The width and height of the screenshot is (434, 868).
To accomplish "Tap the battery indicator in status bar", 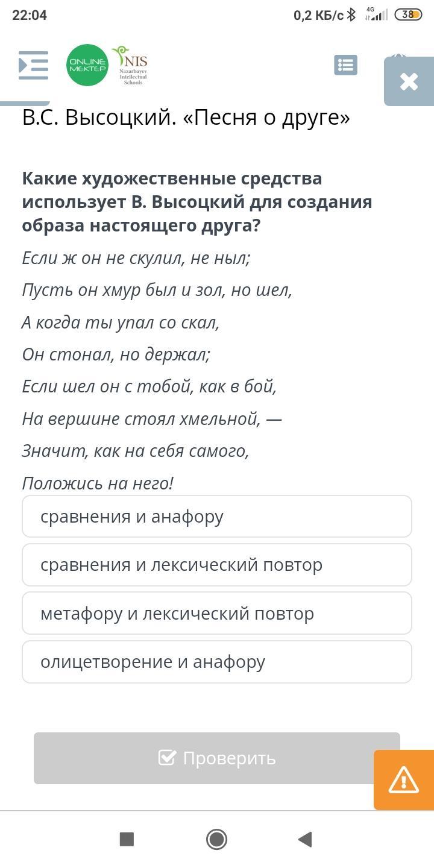I will click(408, 14).
